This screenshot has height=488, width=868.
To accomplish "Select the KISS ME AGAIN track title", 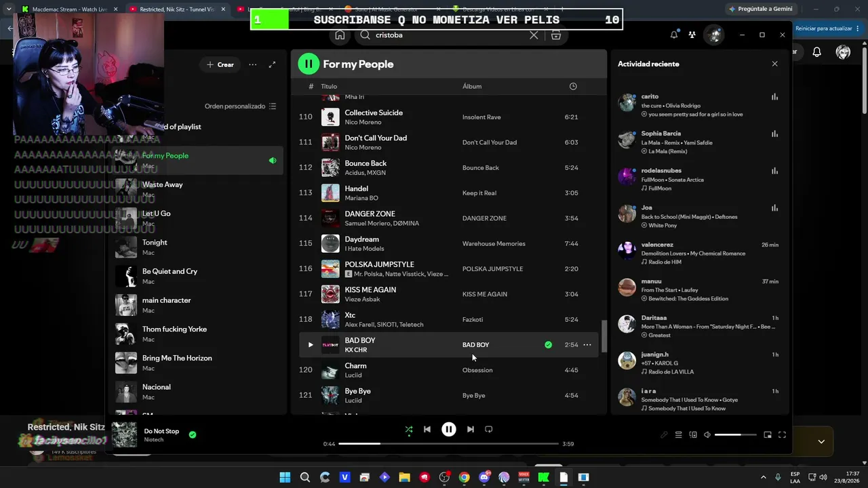I will [370, 289].
